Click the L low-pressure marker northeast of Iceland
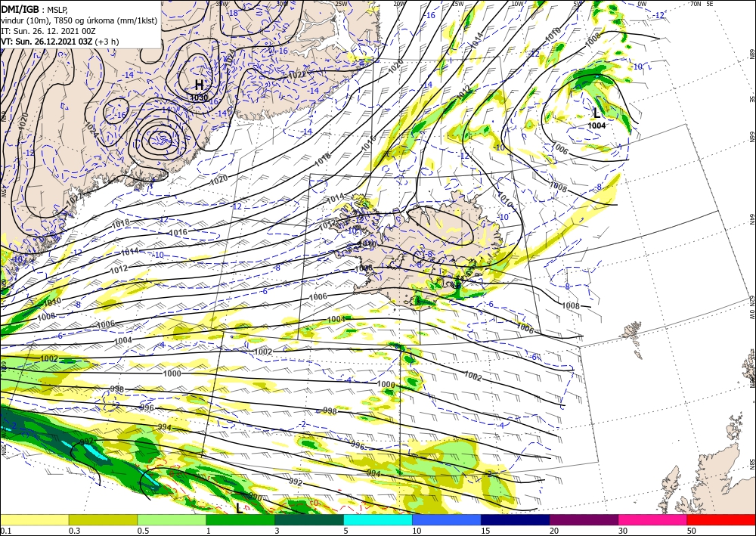Viewport: 756px width, 536px height. (x=596, y=113)
